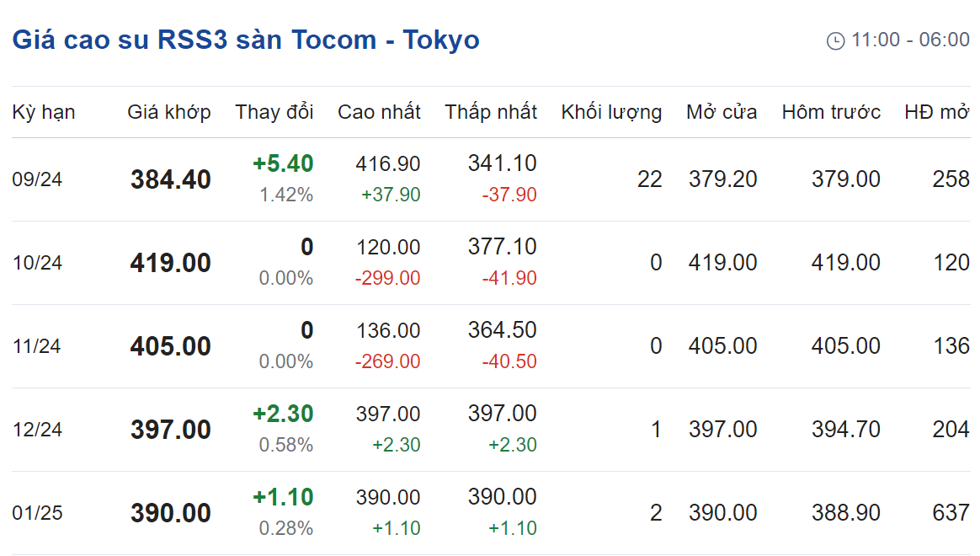Click the +5.40 change value

point(283,164)
